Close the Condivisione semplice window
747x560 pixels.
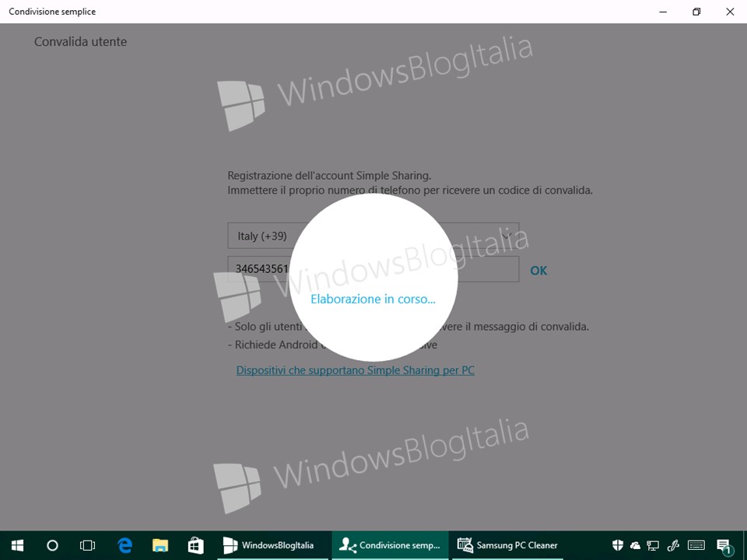coord(730,12)
